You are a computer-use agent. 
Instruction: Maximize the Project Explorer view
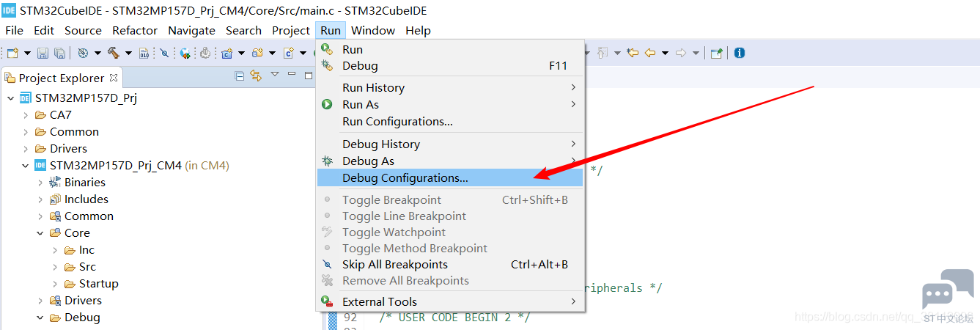pyautogui.click(x=309, y=76)
